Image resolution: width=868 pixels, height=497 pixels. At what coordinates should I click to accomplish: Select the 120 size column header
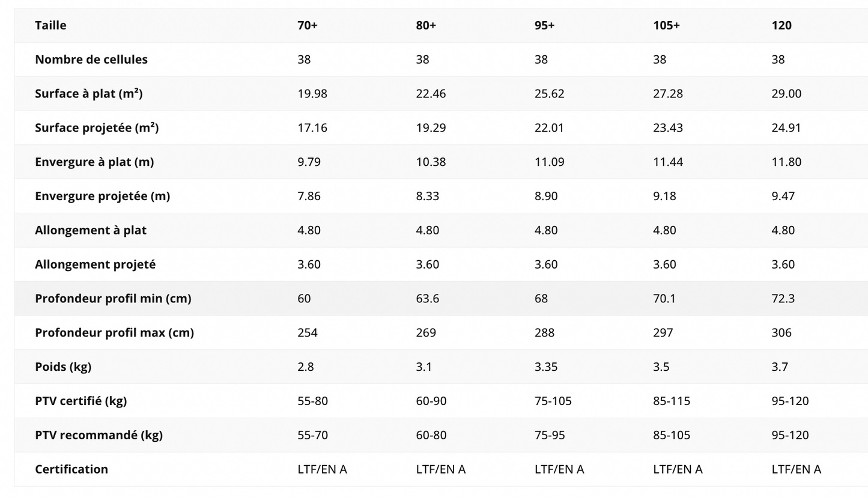pyautogui.click(x=781, y=25)
